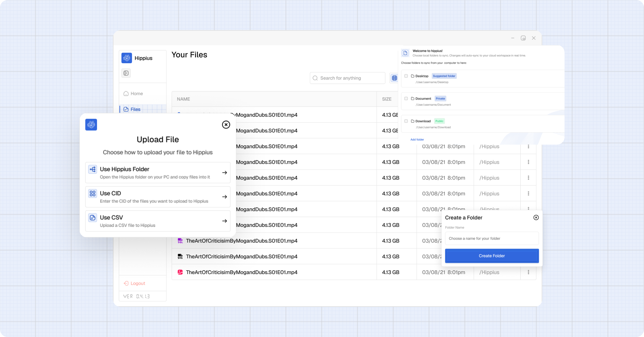Click the SVG file type icon

click(x=180, y=256)
